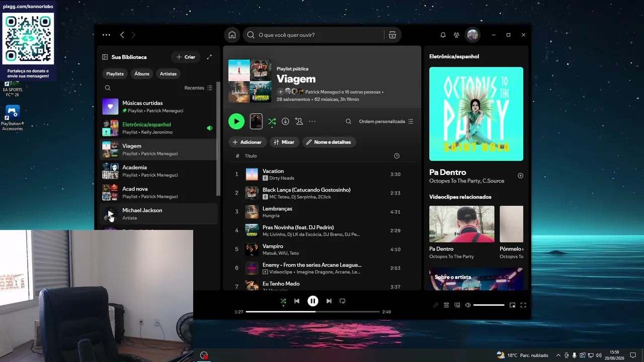Invite collaborators to the playlist
Image resolution: width=644 pixels, height=362 pixels.
click(299, 121)
